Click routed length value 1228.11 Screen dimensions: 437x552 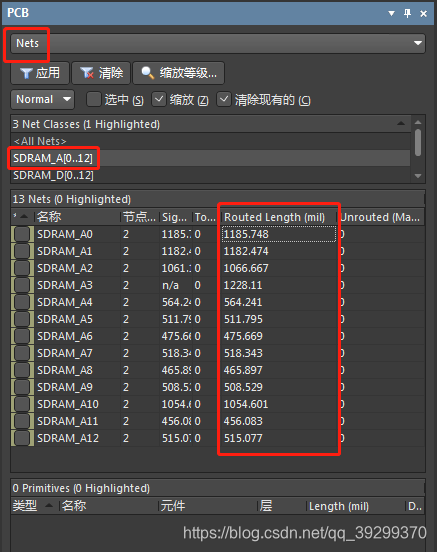pyautogui.click(x=243, y=285)
